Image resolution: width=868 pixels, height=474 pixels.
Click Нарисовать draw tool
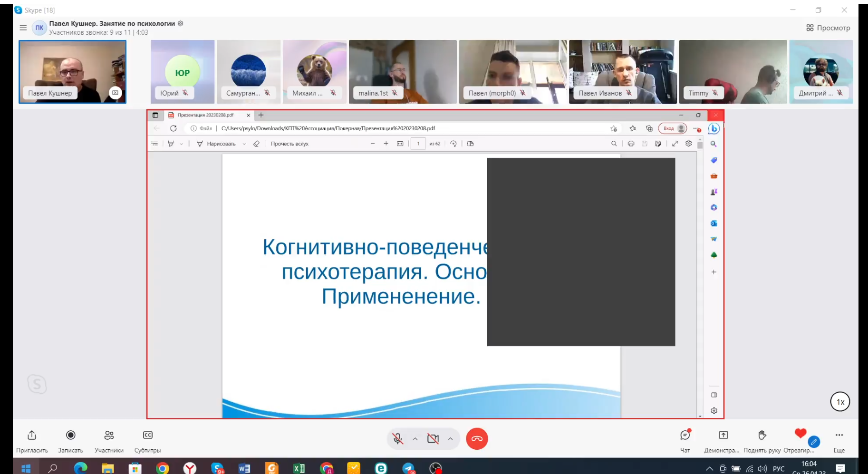point(216,144)
